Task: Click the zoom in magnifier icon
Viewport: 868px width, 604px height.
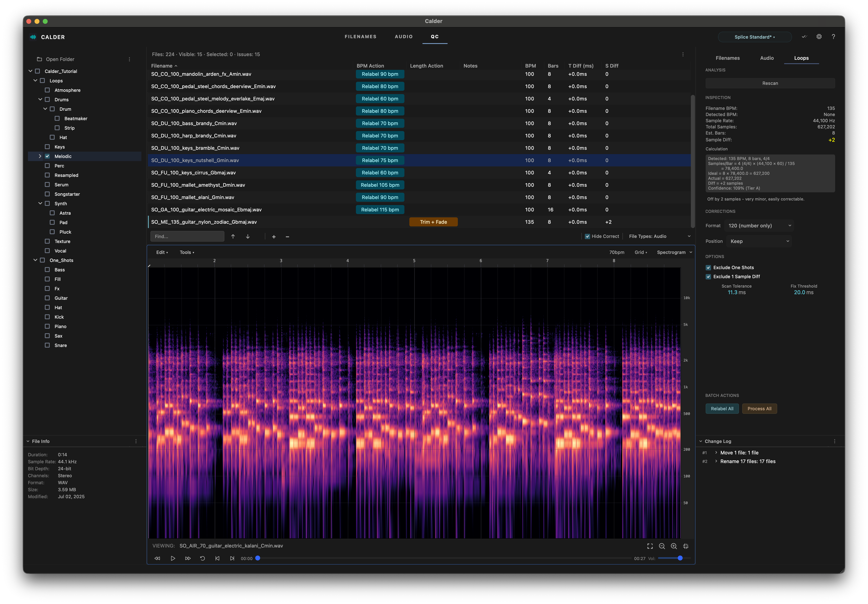Action: pyautogui.click(x=674, y=546)
